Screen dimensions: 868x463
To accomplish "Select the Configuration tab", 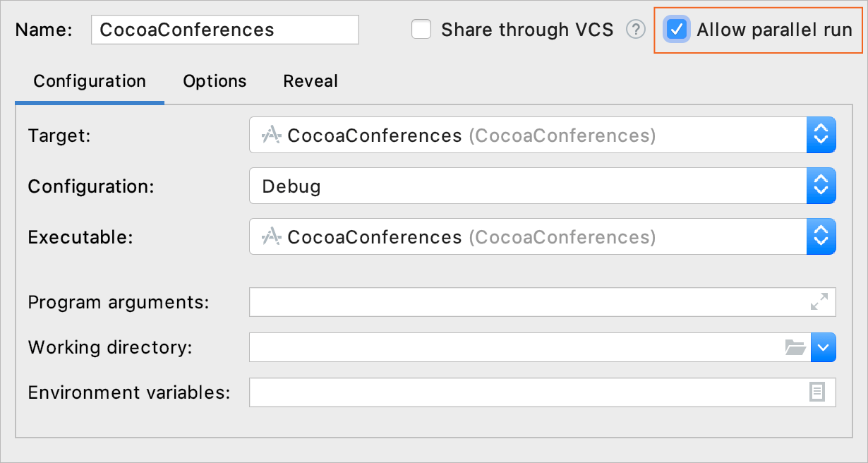I will pos(90,81).
